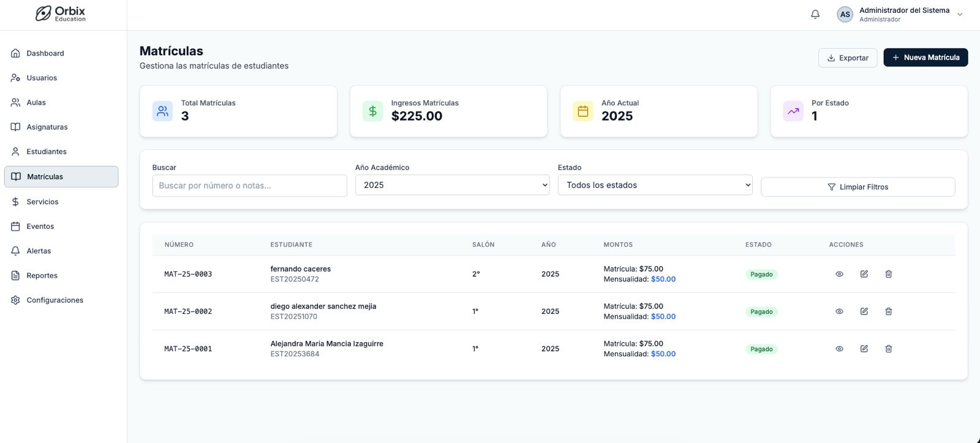The image size is (980, 443).
Task: Edit enrollment MAT-25-0002 using pencil icon
Action: 864,311
